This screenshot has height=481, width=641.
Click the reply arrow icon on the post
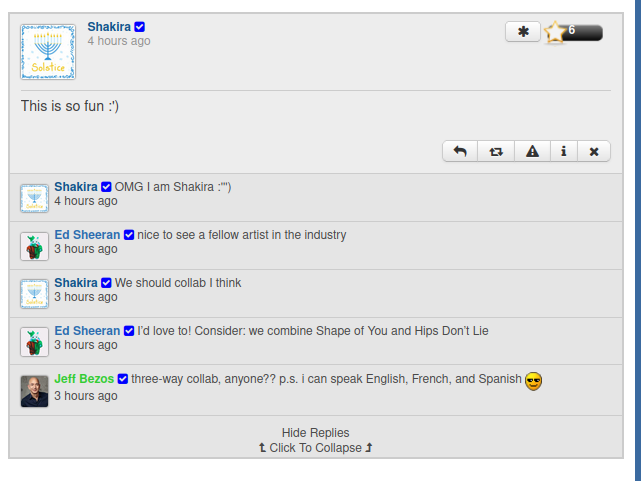pos(460,151)
